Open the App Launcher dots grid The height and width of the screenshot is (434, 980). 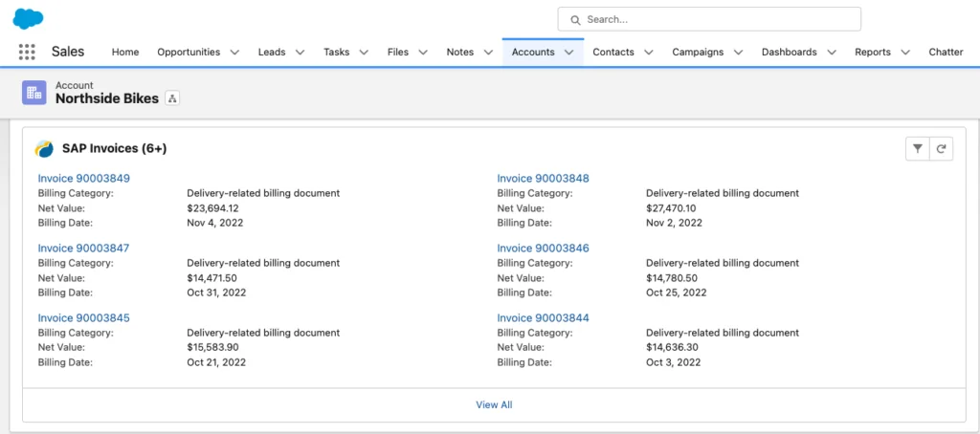coord(27,52)
